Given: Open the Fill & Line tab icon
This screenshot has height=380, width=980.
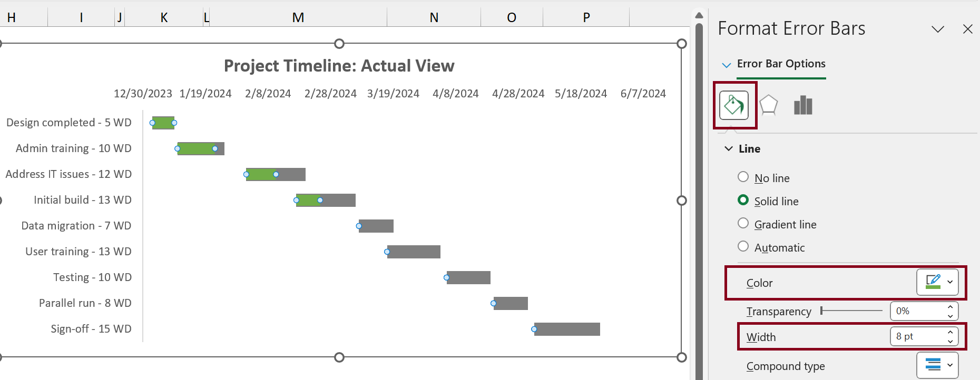Looking at the screenshot, I should coord(734,105).
